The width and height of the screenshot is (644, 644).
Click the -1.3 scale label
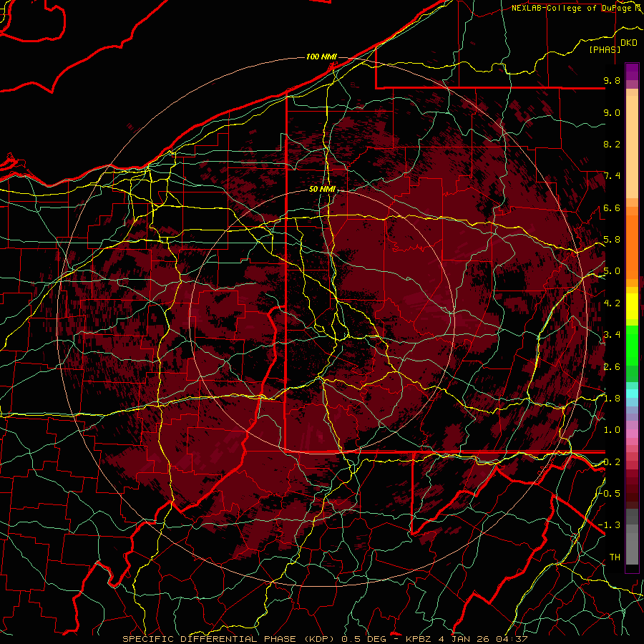[x=610, y=525]
